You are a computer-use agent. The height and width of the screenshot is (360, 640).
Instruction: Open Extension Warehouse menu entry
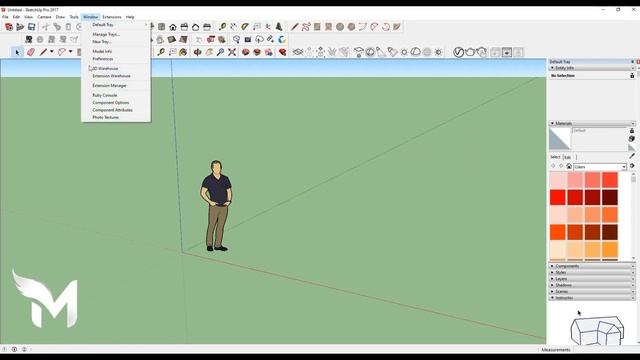pyautogui.click(x=116, y=76)
